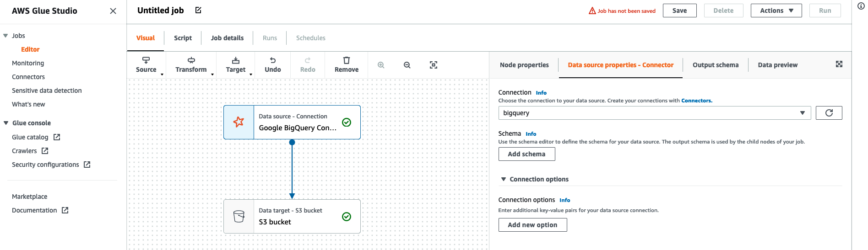Switch to the Script tab
The image size is (868, 250).
click(183, 38)
